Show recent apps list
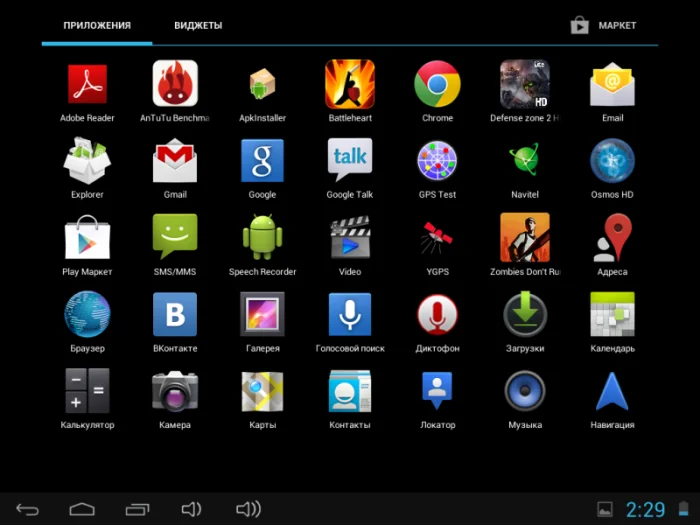Image resolution: width=700 pixels, height=525 pixels. [x=138, y=509]
